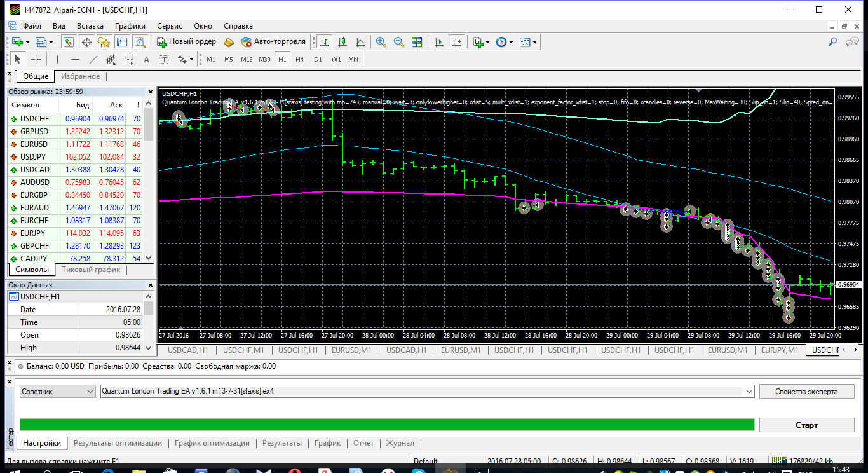Open the Templates icon
The width and height of the screenshot is (868, 473).
(525, 42)
